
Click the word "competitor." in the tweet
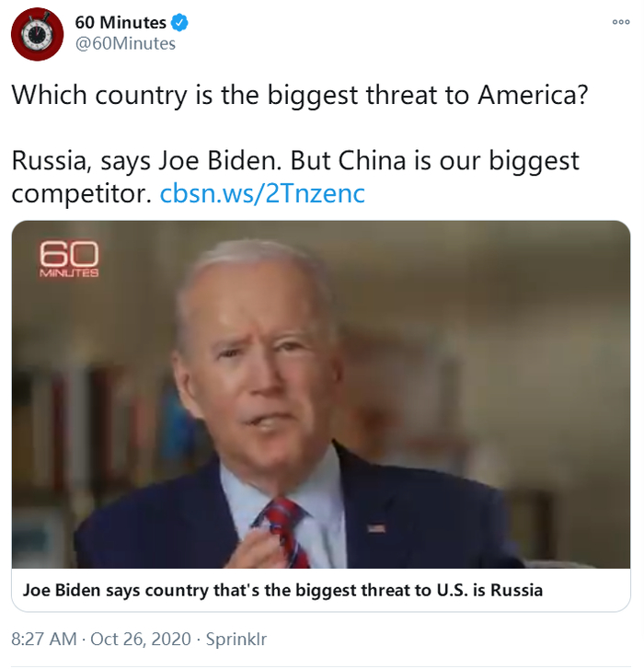point(82,194)
